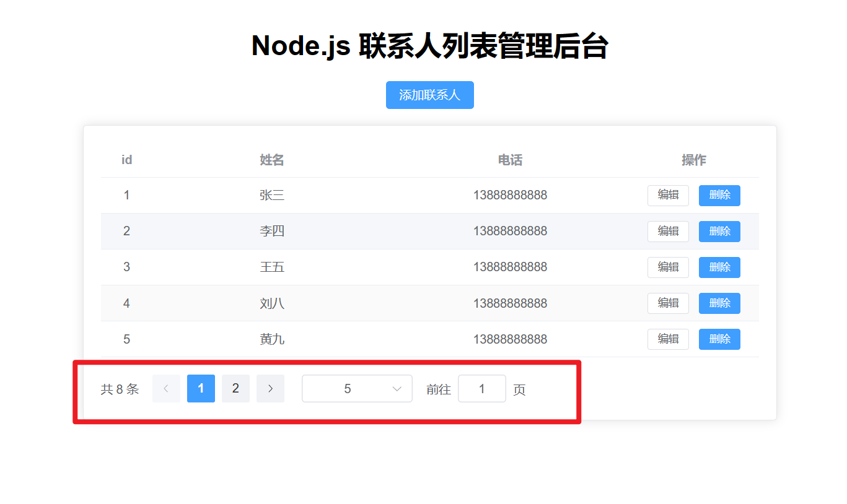Delete the 黄九 contact
847x504 pixels.
coord(719,339)
